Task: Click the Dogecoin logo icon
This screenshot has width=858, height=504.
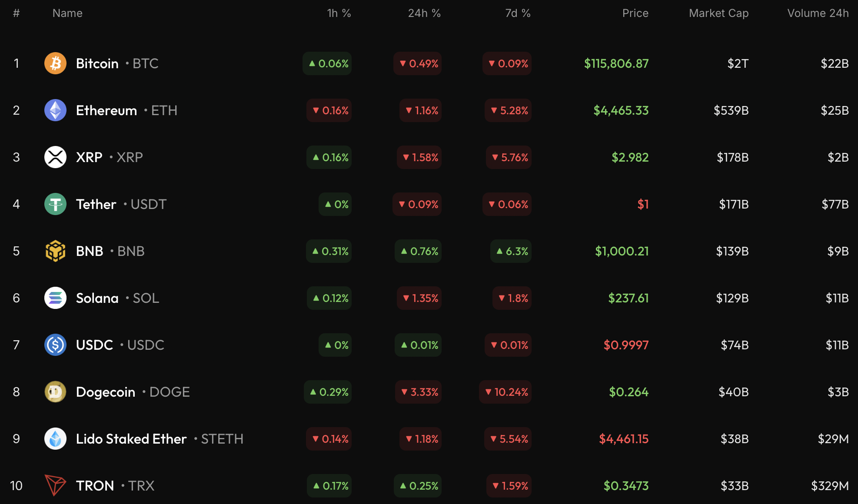Action: [55, 392]
